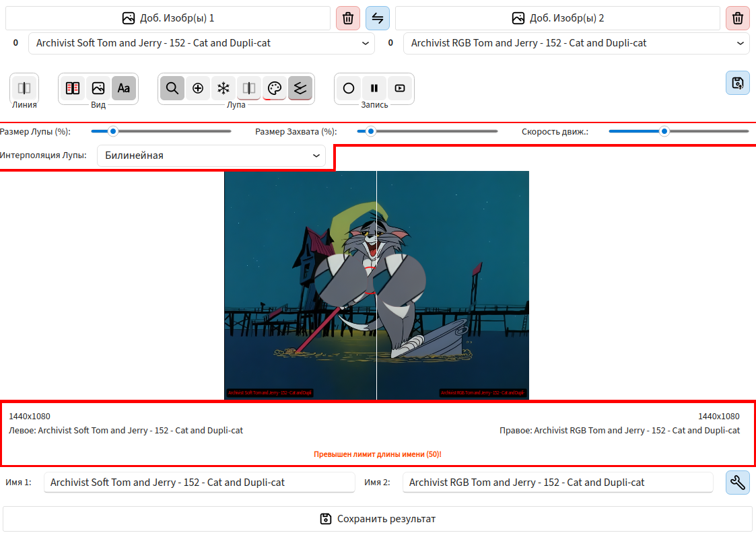This screenshot has width=756, height=533.
Task: Toggle the magnifier glass tool
Action: (172, 88)
